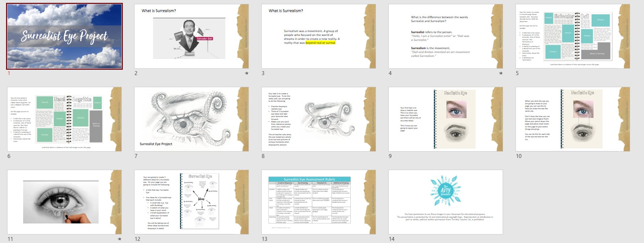Click the number 7 label under slide

coord(136,156)
